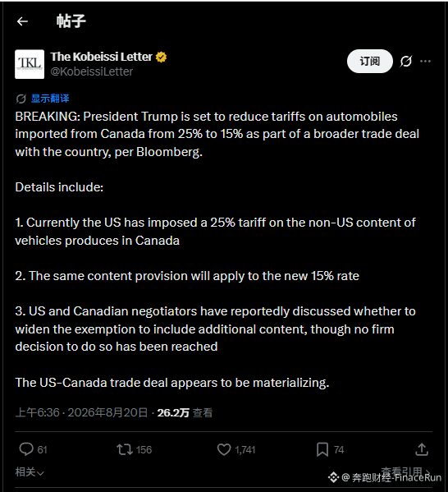The width and height of the screenshot is (448, 492).
Task: Open the 26.2万 查看 views count
Action: [185, 412]
